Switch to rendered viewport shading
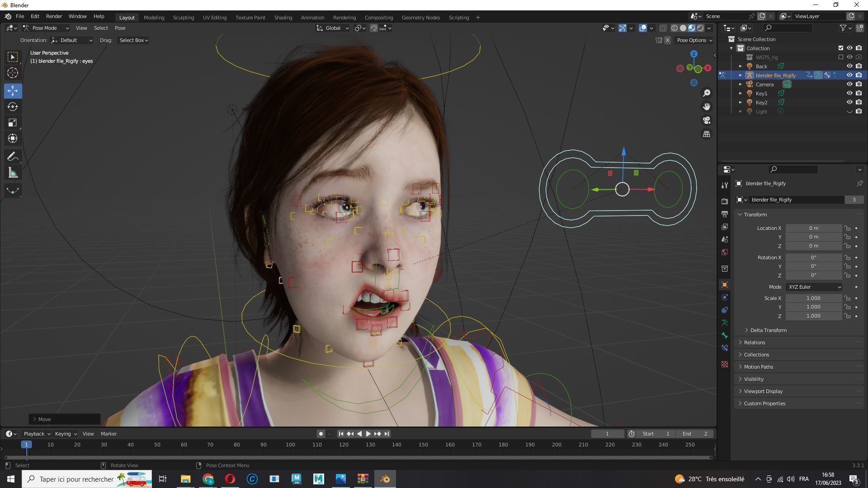868x488 pixels. 700,28
